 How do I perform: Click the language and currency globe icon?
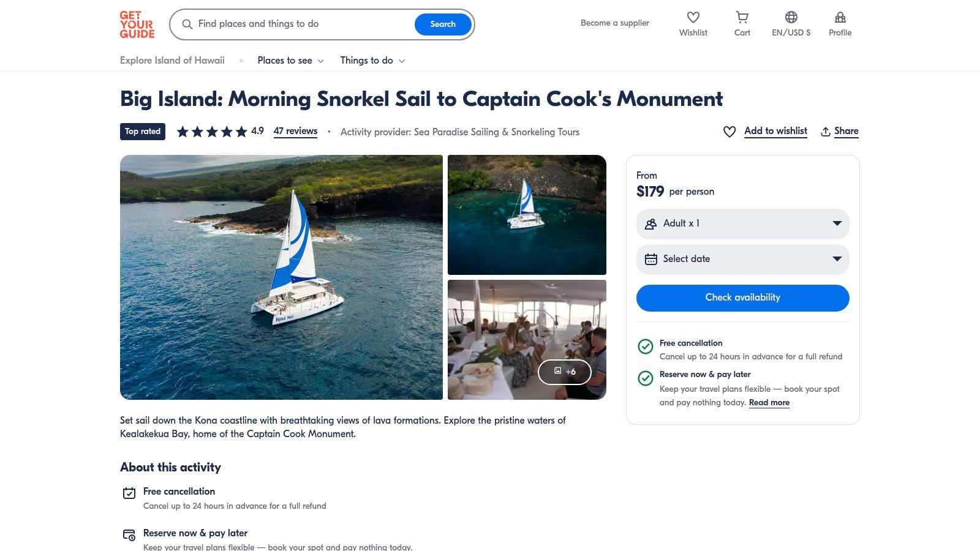[791, 18]
